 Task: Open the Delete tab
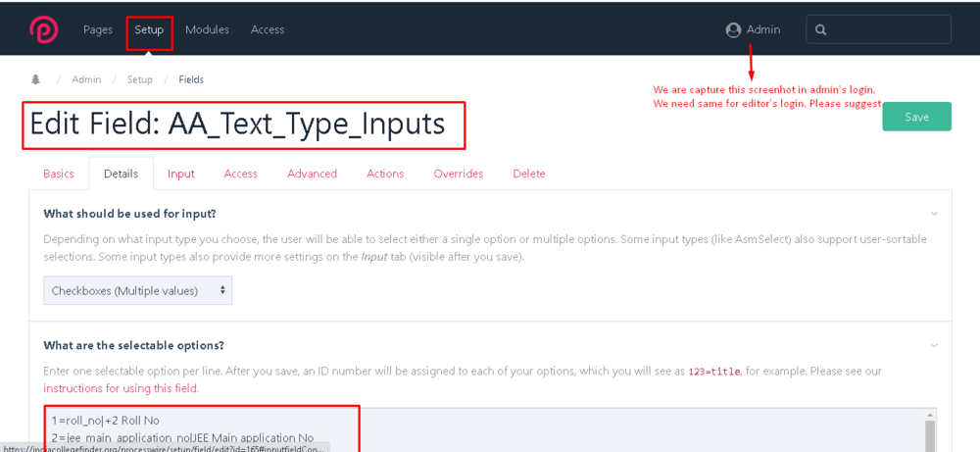[528, 174]
